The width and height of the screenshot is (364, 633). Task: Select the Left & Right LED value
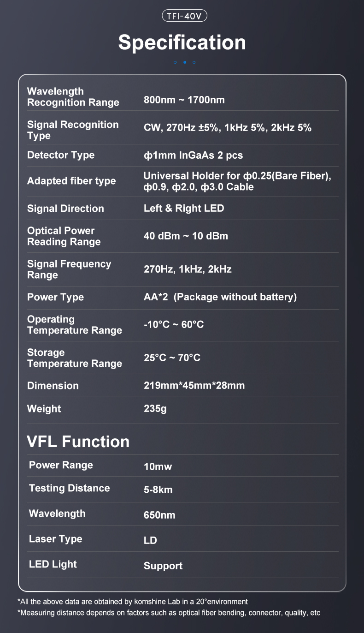pyautogui.click(x=184, y=208)
